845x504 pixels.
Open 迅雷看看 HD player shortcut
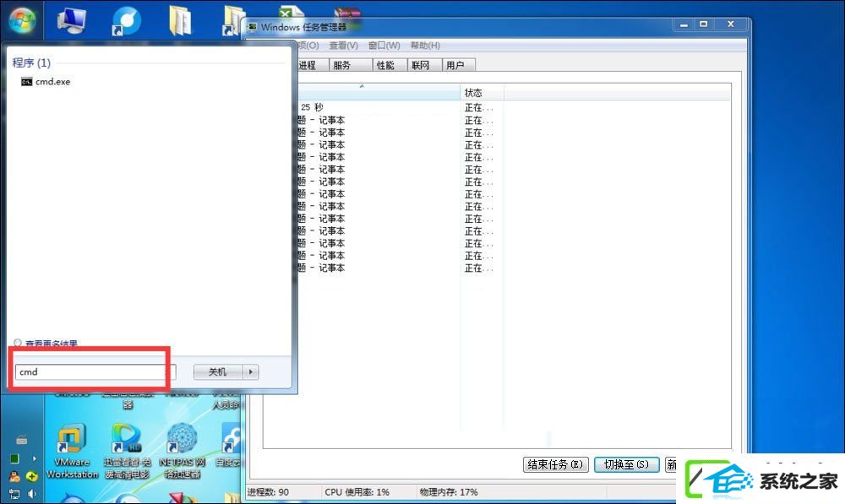click(x=127, y=451)
